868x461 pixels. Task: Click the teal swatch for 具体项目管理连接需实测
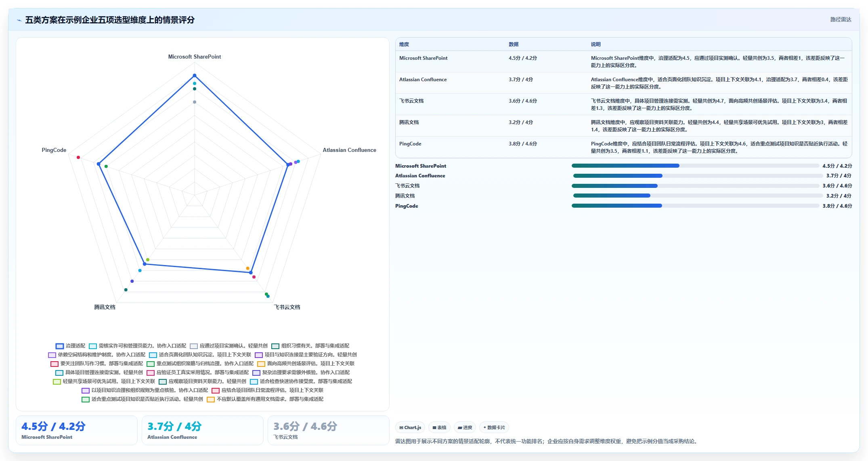pos(59,373)
